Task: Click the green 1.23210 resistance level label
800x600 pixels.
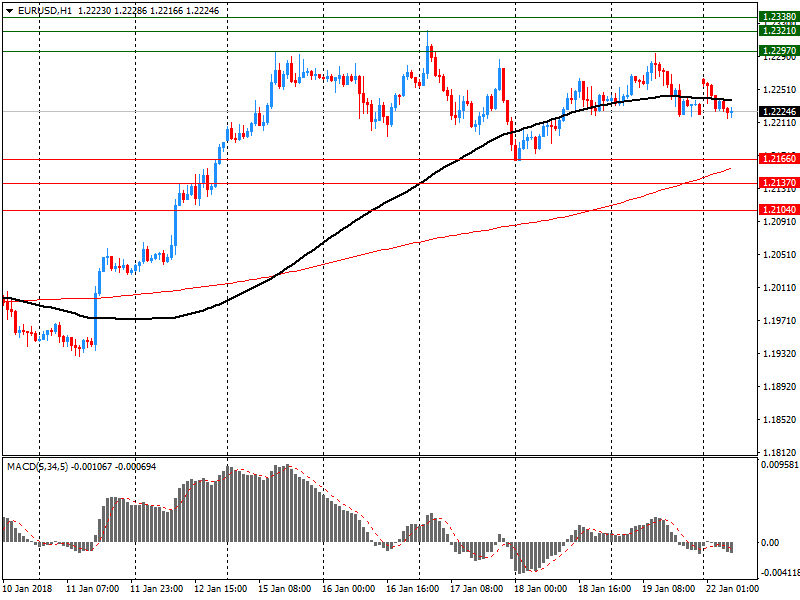Action: point(779,31)
